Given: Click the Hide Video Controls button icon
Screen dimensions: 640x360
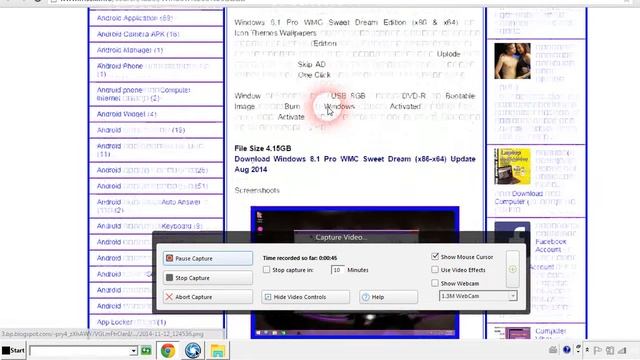Looking at the screenshot, I should (268, 297).
